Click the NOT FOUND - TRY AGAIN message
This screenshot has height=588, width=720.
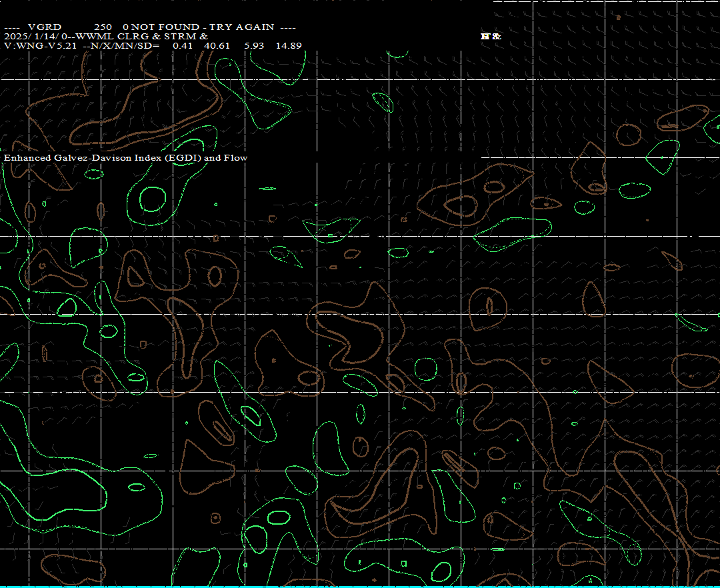[203, 27]
